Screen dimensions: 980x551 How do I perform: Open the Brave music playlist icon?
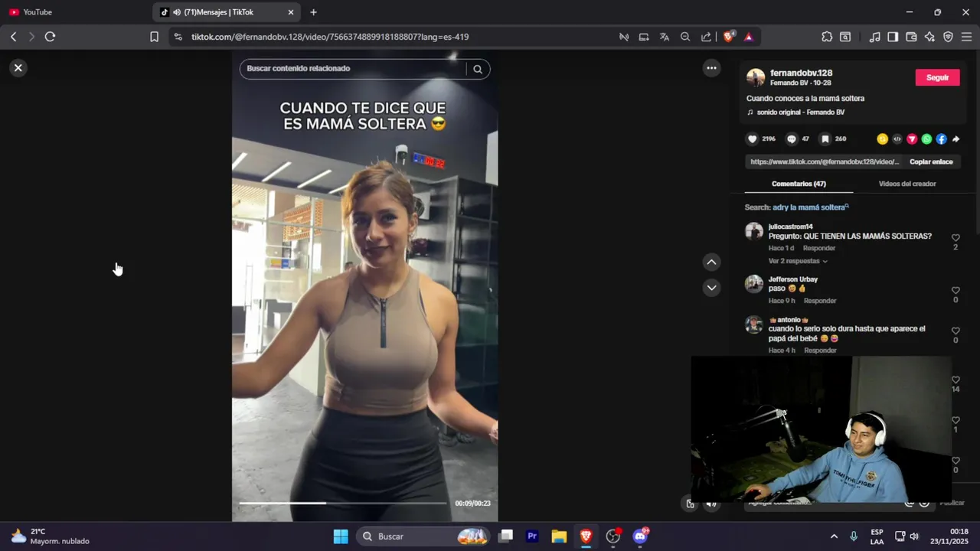tap(874, 37)
